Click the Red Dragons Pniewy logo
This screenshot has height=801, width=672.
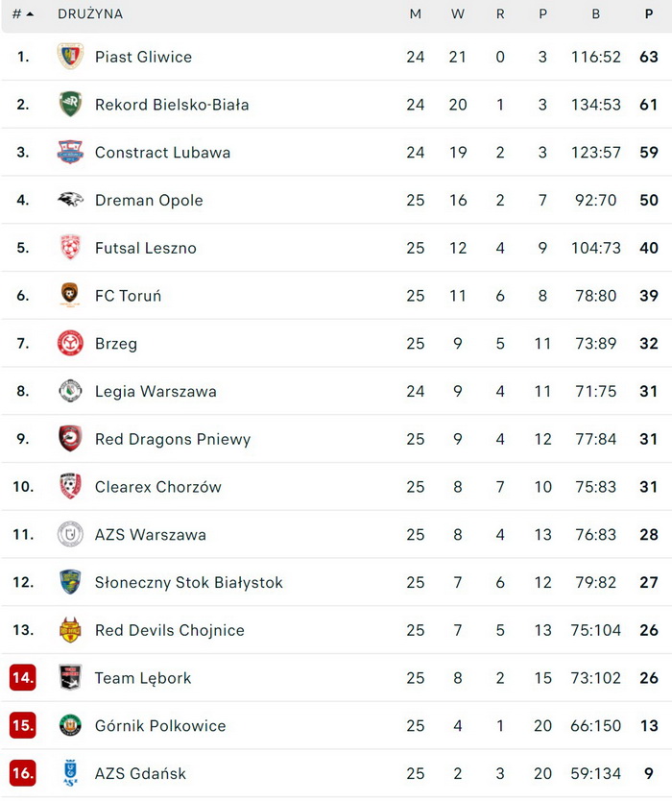click(x=70, y=439)
